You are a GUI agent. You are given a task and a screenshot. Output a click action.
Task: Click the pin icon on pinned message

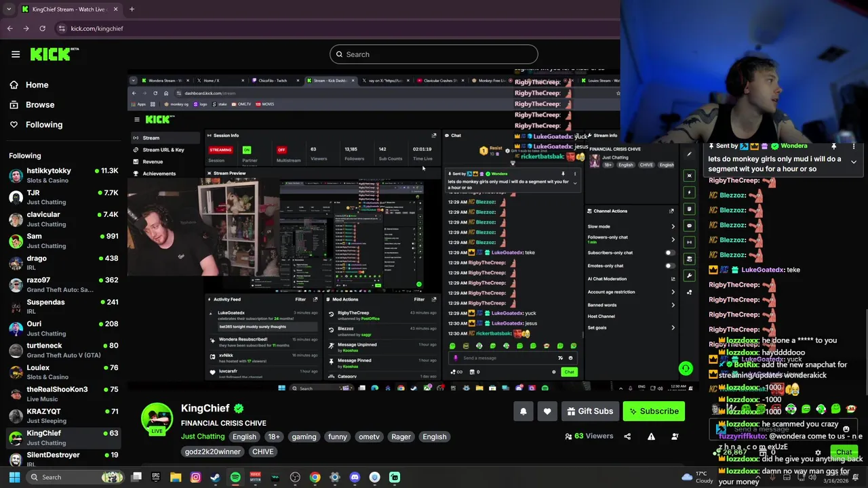pyautogui.click(x=834, y=146)
